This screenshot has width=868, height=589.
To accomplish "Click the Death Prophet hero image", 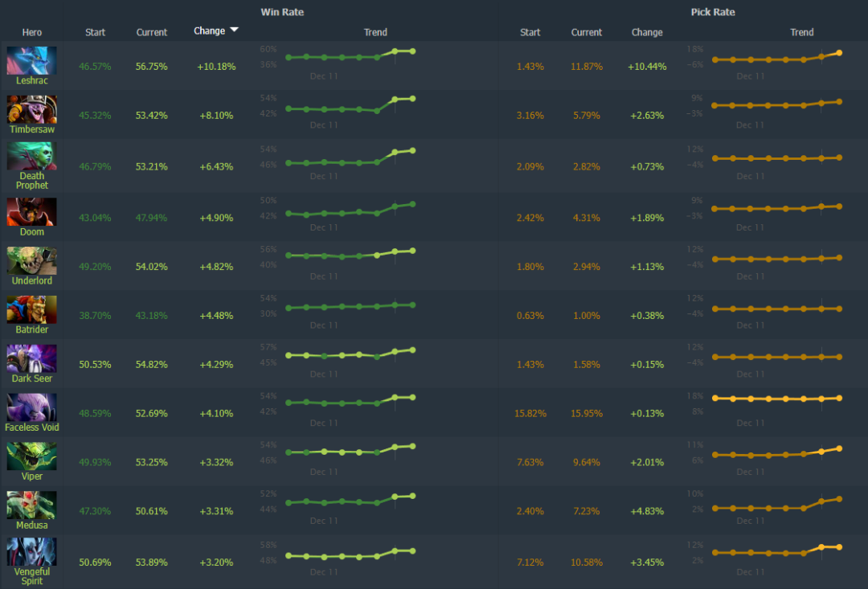I will [x=31, y=156].
